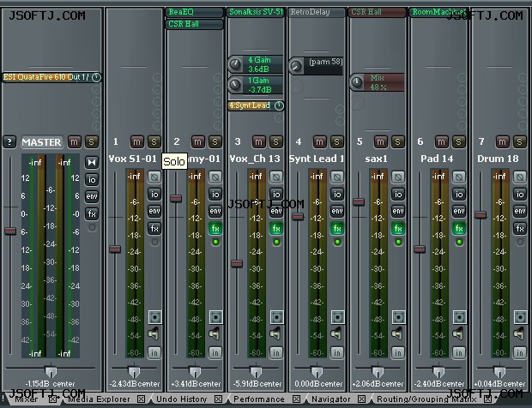Select the Drum 18 track name
Viewport: 532px width, 408px height.
click(x=498, y=159)
